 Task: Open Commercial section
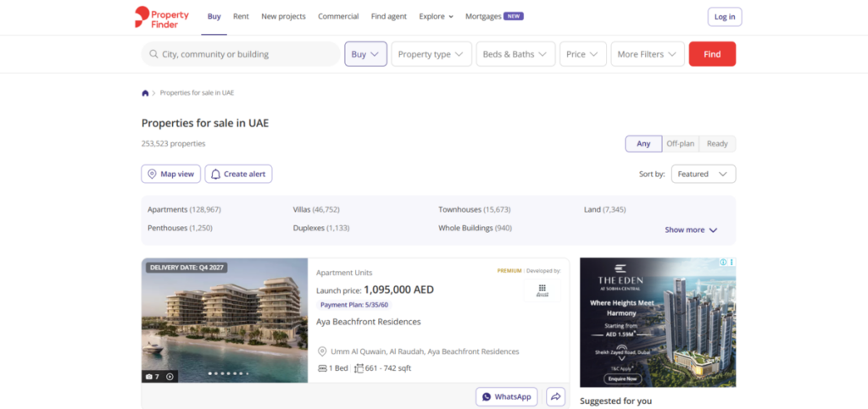(338, 17)
